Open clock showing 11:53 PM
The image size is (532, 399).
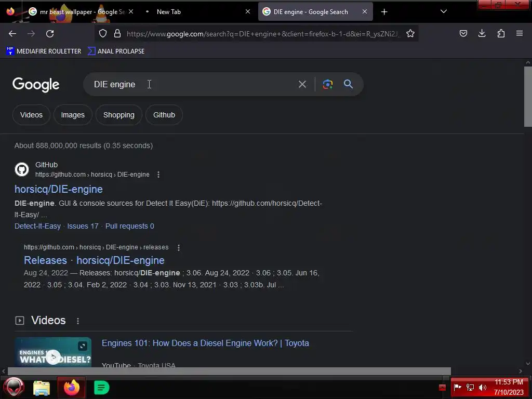pyautogui.click(x=509, y=387)
